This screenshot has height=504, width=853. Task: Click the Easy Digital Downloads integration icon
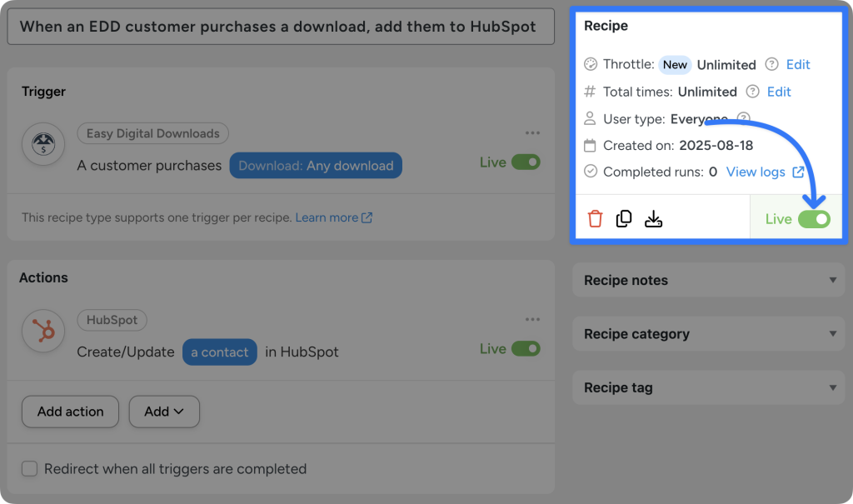tap(42, 144)
